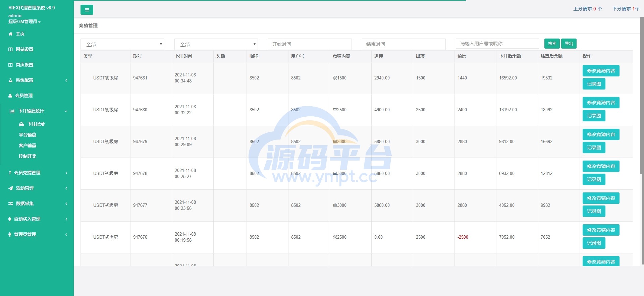The height and width of the screenshot is (296, 644).
Task: Expand the 数据采集 chevron
Action: point(66,203)
